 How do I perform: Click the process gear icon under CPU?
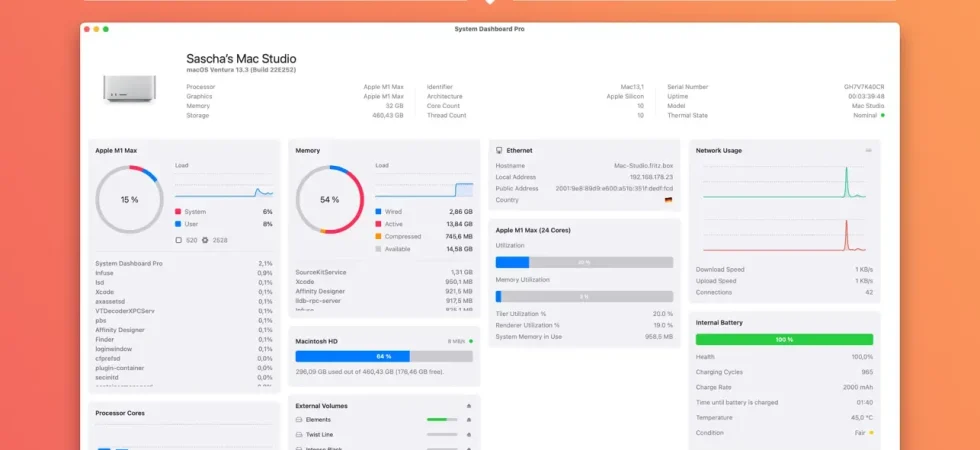click(204, 240)
